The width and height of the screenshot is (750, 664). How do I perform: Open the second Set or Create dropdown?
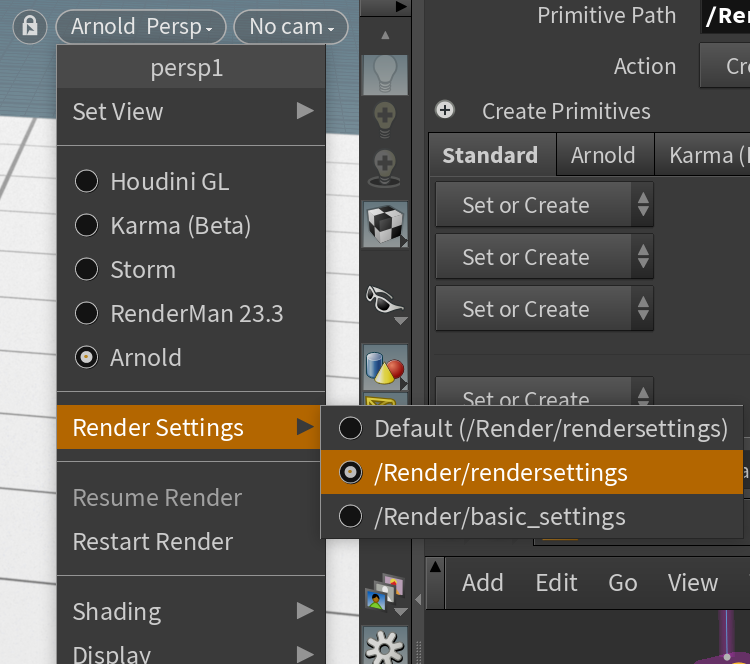(x=544, y=256)
